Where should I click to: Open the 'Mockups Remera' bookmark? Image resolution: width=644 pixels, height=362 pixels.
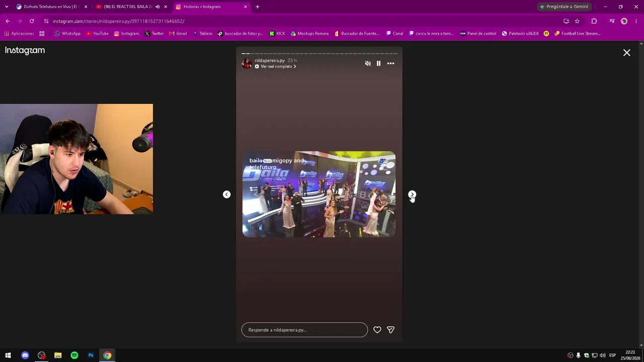309,34
